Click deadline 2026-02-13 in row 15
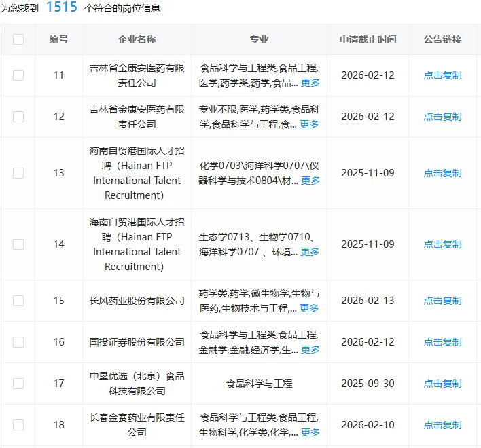 click(x=368, y=301)
